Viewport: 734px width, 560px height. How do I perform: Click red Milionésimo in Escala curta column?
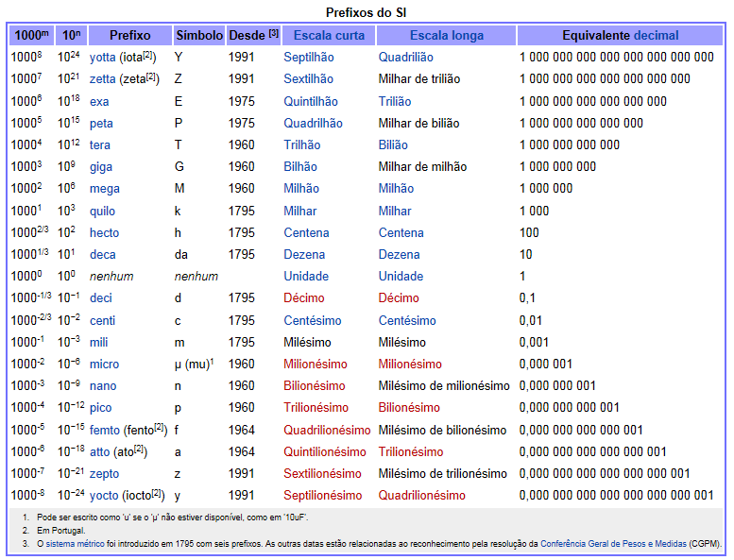point(315,364)
